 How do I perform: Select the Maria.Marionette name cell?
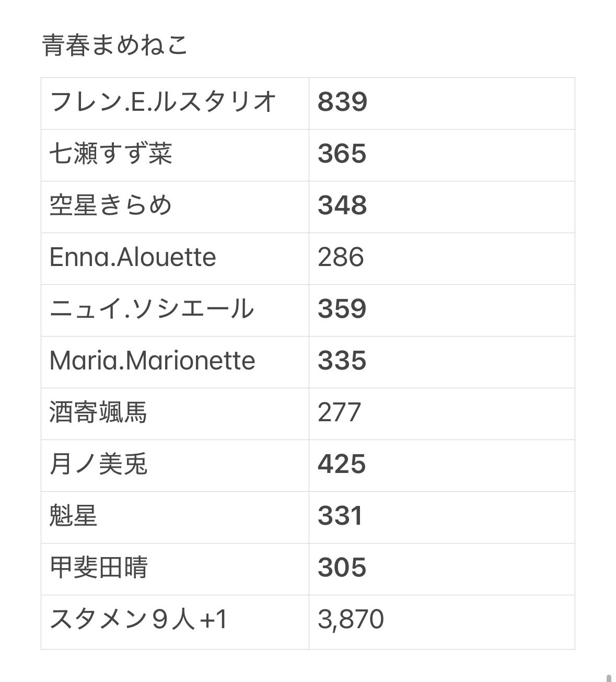point(152,361)
